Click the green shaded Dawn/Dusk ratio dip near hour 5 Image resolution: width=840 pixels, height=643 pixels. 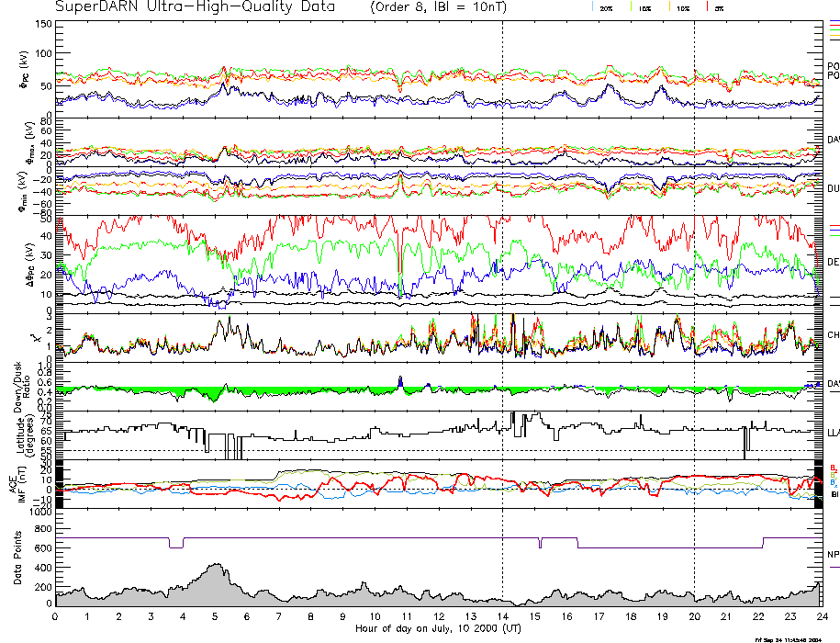tap(213, 395)
